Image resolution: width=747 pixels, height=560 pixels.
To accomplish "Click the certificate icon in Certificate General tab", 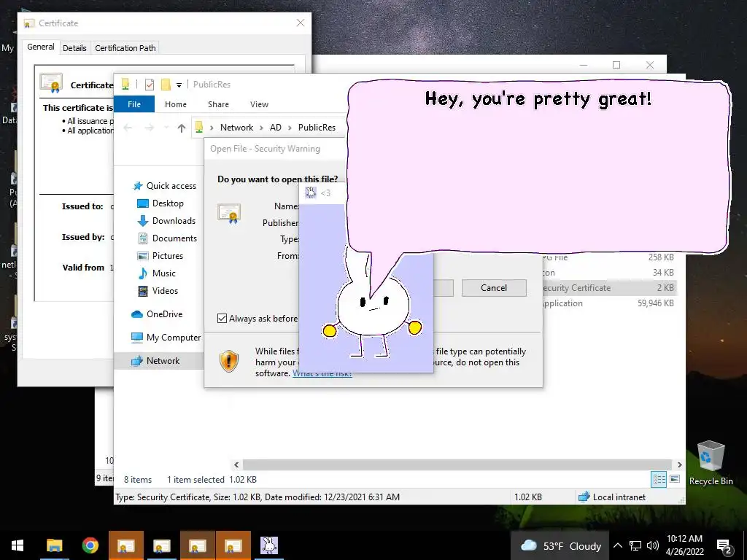I will (51, 83).
